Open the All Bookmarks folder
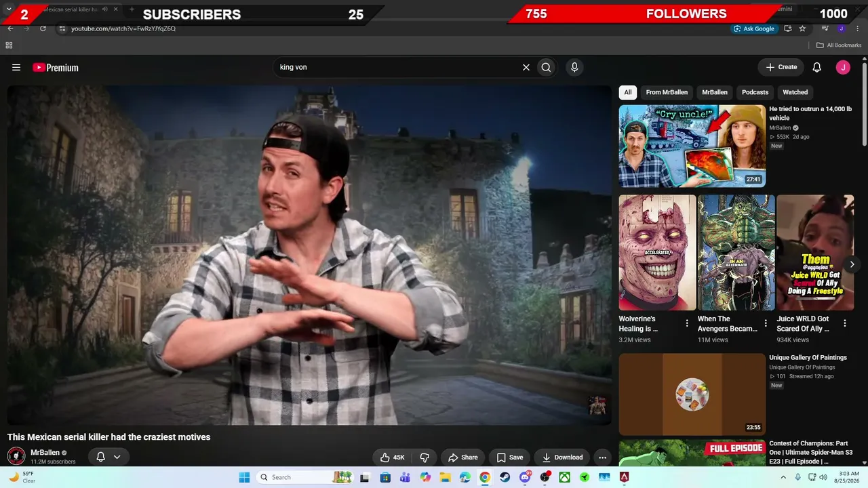 839,45
